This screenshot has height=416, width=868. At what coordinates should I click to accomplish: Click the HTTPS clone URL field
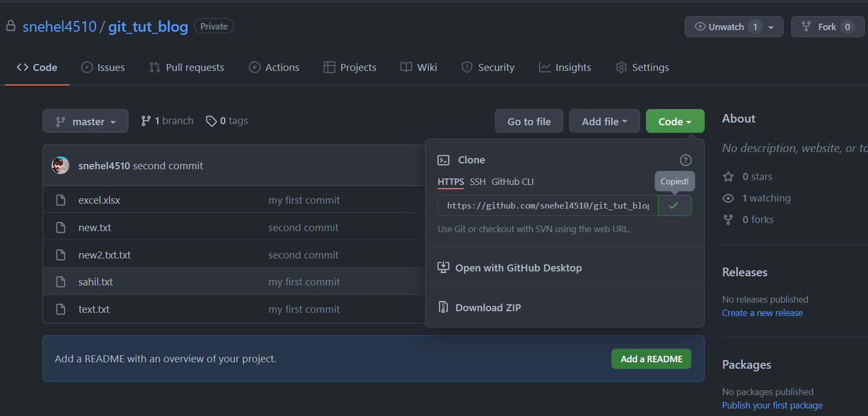[x=548, y=206]
